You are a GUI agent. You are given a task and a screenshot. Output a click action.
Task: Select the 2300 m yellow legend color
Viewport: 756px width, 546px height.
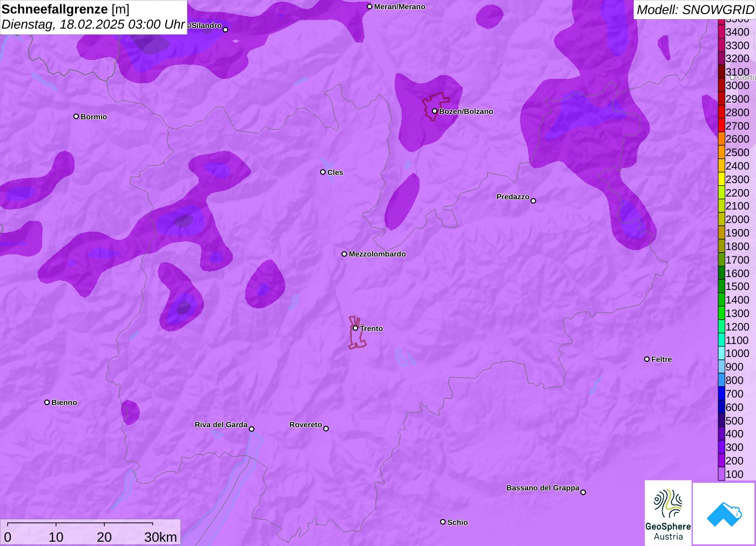coord(721,179)
